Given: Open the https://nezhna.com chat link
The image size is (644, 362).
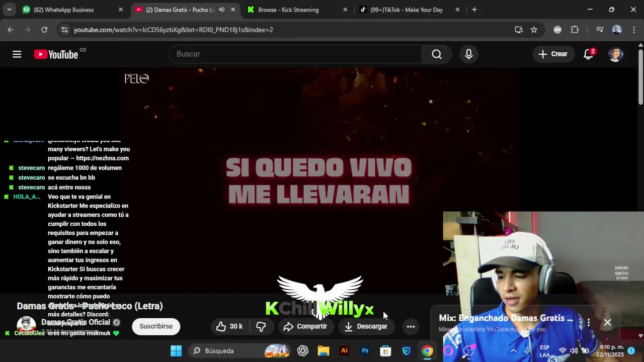Looking at the screenshot, I should click(103, 158).
